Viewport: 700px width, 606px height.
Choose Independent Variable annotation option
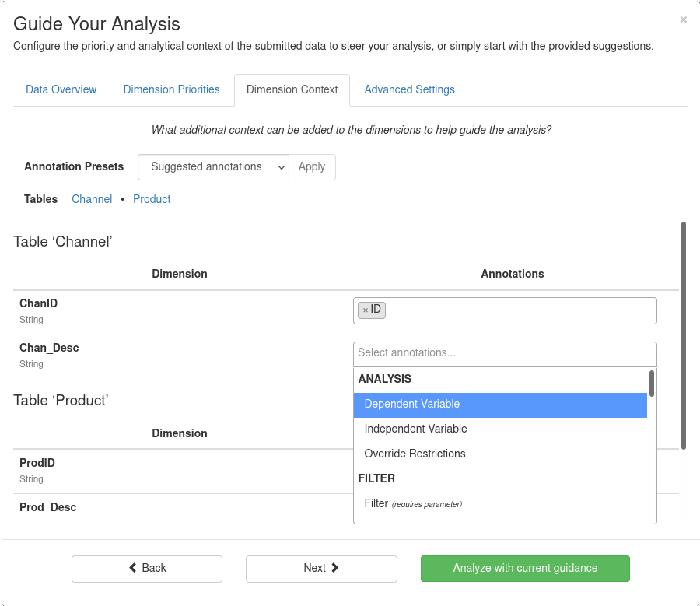coord(500,429)
